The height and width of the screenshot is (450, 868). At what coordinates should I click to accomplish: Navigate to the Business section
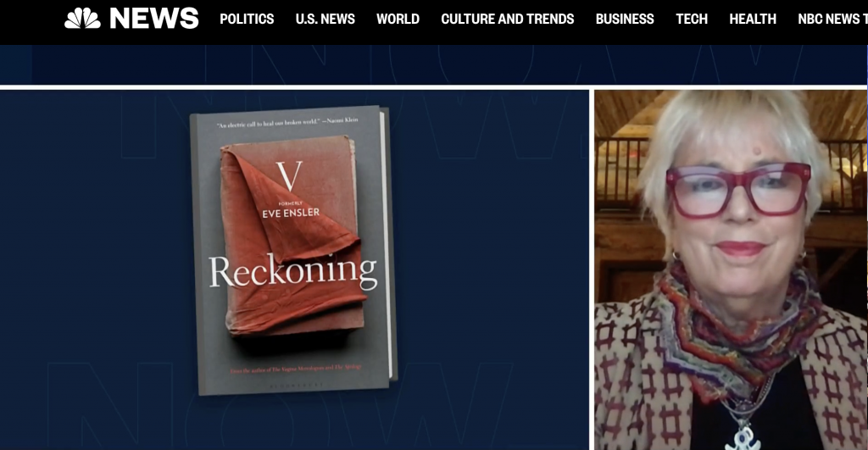pyautogui.click(x=625, y=19)
